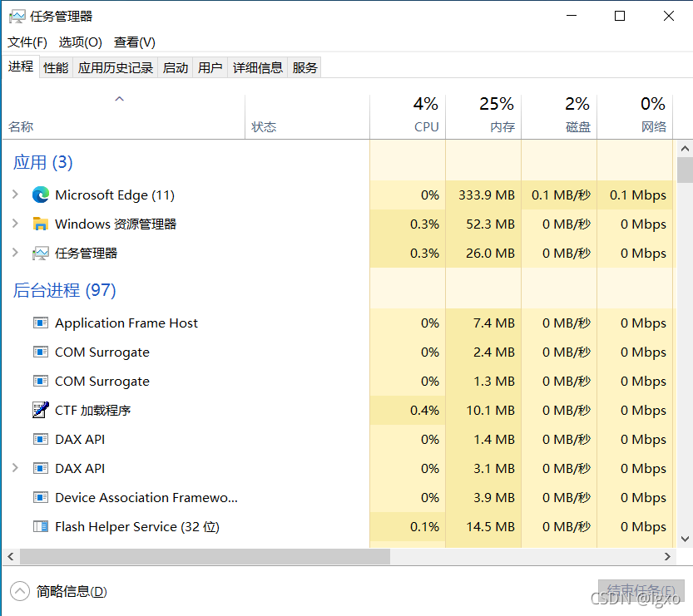Click the 333.9 MB memory value

487,195
